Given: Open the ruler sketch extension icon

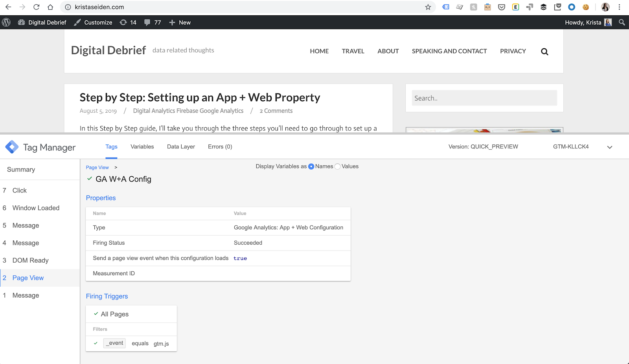Looking at the screenshot, I should [x=460, y=7].
